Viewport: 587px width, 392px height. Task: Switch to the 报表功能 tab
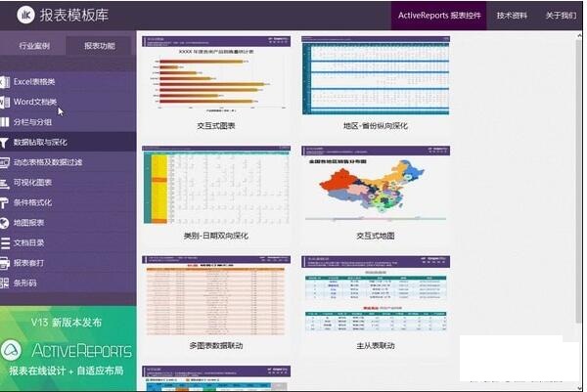click(x=99, y=46)
